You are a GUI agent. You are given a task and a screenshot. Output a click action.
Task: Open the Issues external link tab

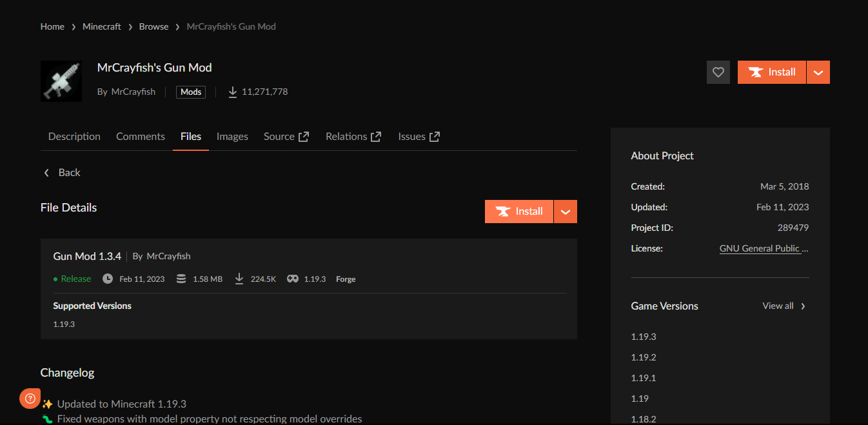click(419, 137)
